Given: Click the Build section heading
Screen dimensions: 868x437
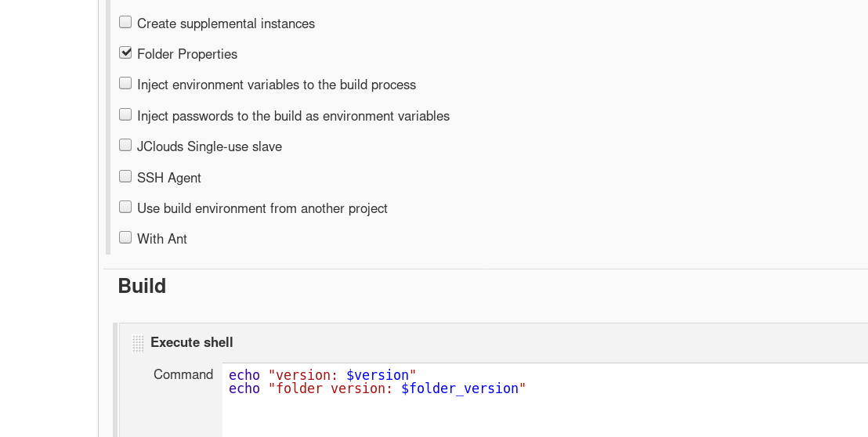Looking at the screenshot, I should pyautogui.click(x=142, y=286).
